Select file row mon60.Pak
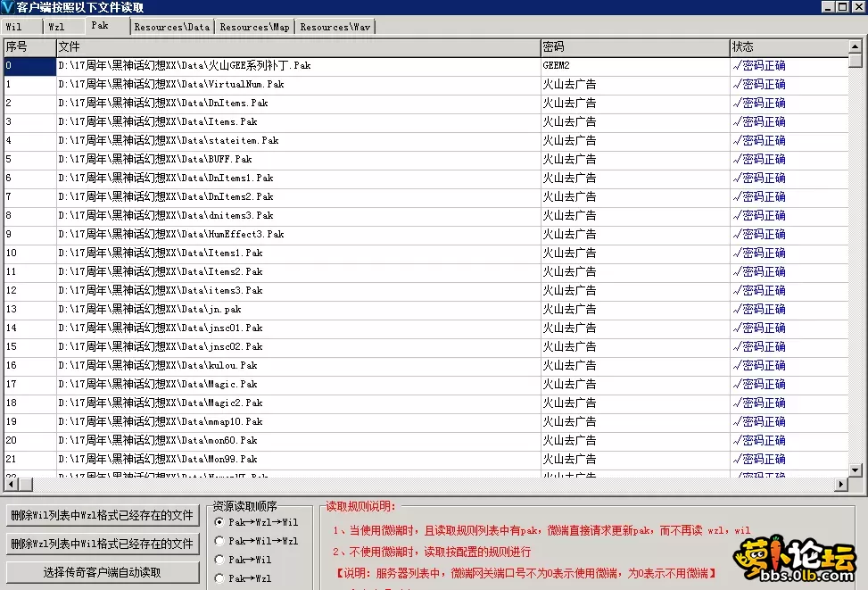The width and height of the screenshot is (868, 590). [x=426, y=440]
